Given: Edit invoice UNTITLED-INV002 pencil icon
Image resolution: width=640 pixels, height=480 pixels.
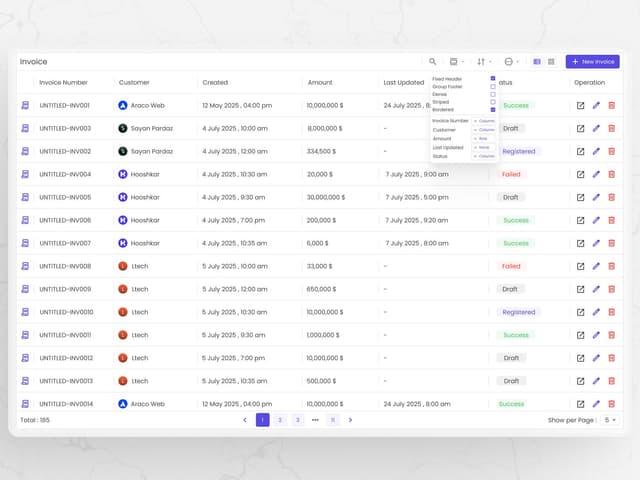Looking at the screenshot, I should [596, 151].
